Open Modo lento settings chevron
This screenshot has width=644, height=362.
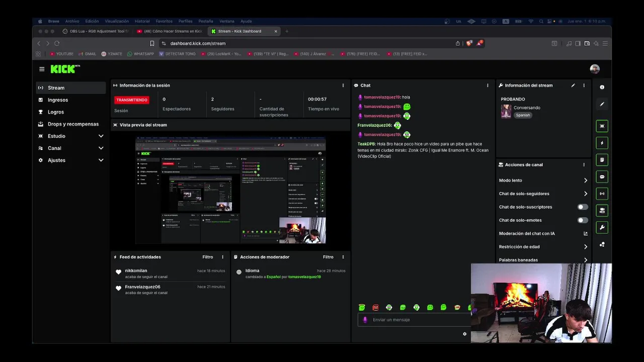coord(586,180)
